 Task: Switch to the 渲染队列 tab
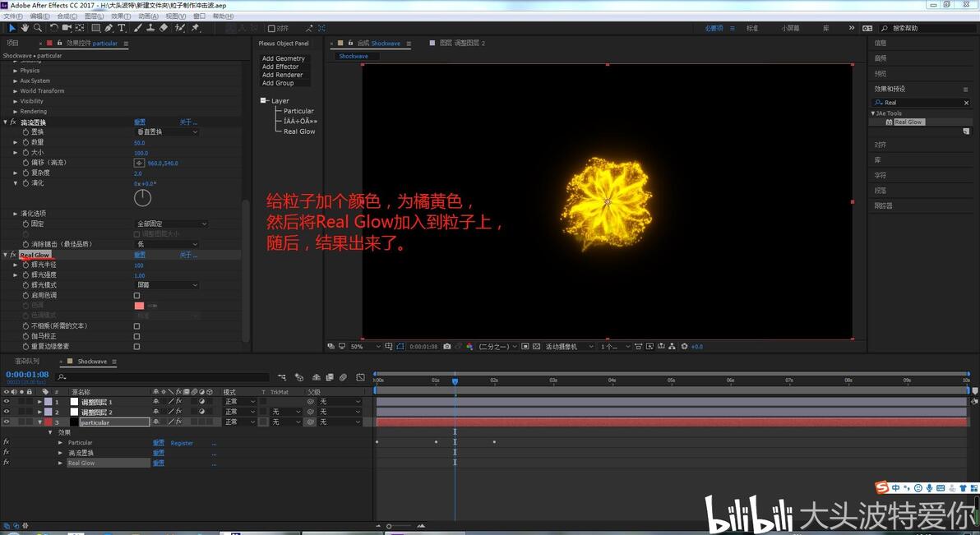27,362
